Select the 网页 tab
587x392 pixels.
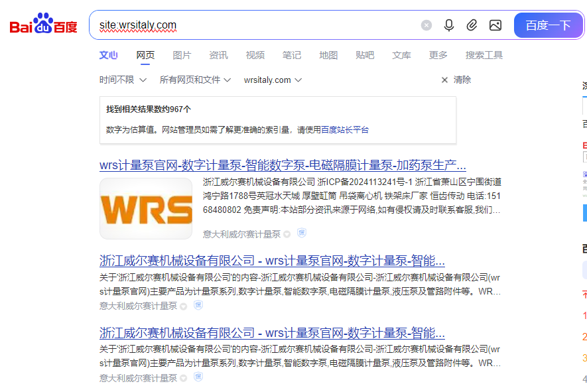point(145,55)
